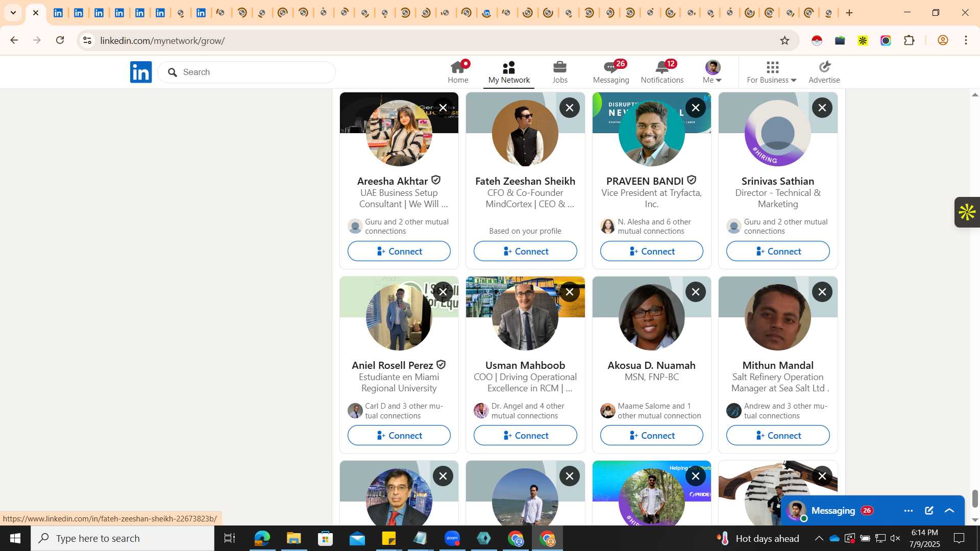Dismiss Srinivas Sathian's suggestion card
Image resolution: width=980 pixels, height=551 pixels.
822,108
